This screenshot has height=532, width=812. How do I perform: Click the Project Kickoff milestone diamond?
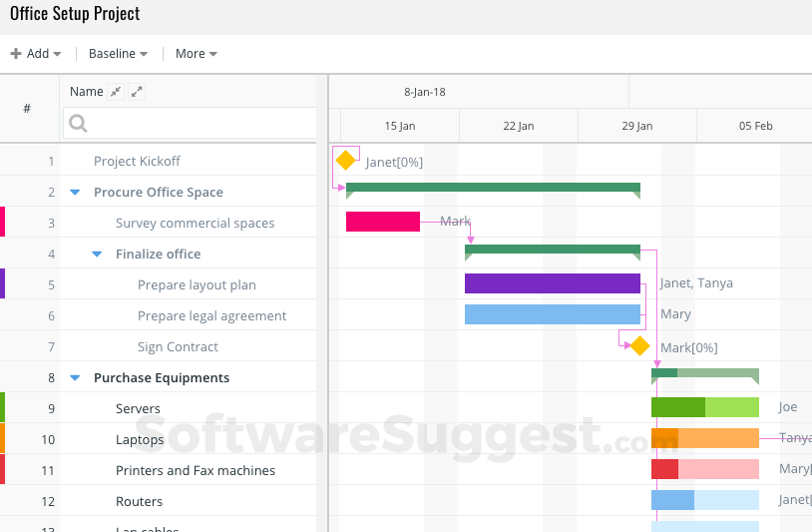(345, 160)
